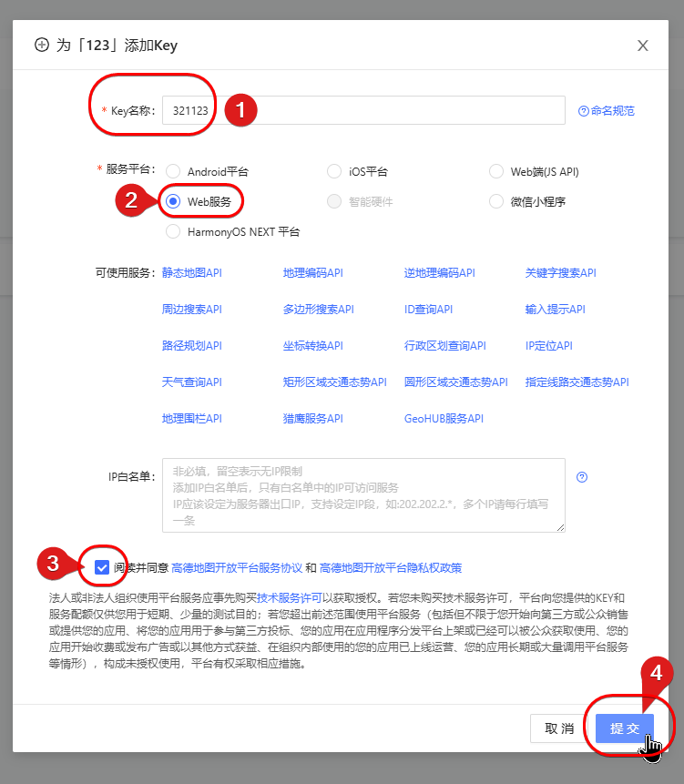Open the 行政区划查询API link
Screen dimensions: 684x784
pos(445,346)
